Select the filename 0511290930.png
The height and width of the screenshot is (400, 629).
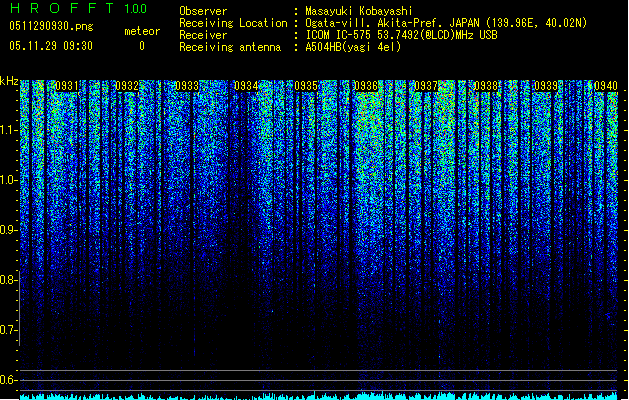(51, 26)
